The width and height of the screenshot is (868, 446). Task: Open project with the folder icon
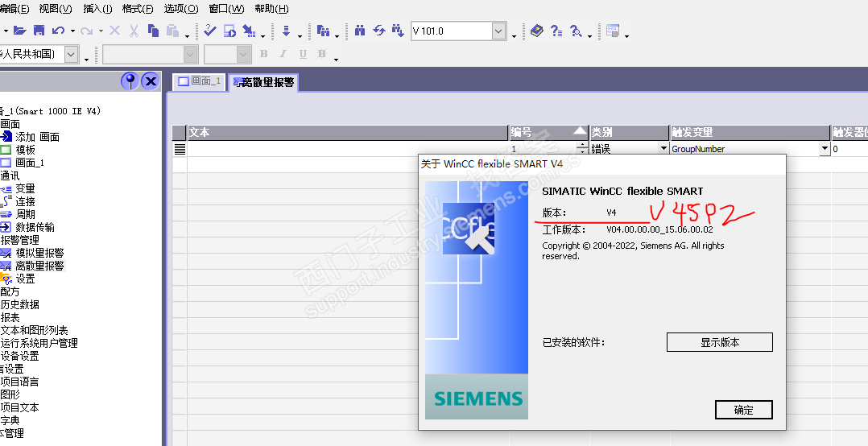click(20, 31)
